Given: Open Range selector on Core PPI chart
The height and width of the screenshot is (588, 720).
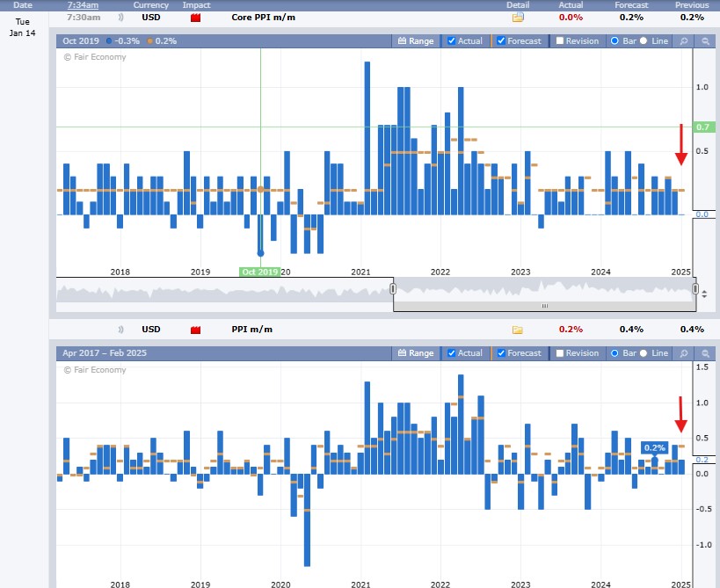Looking at the screenshot, I should (416, 40).
